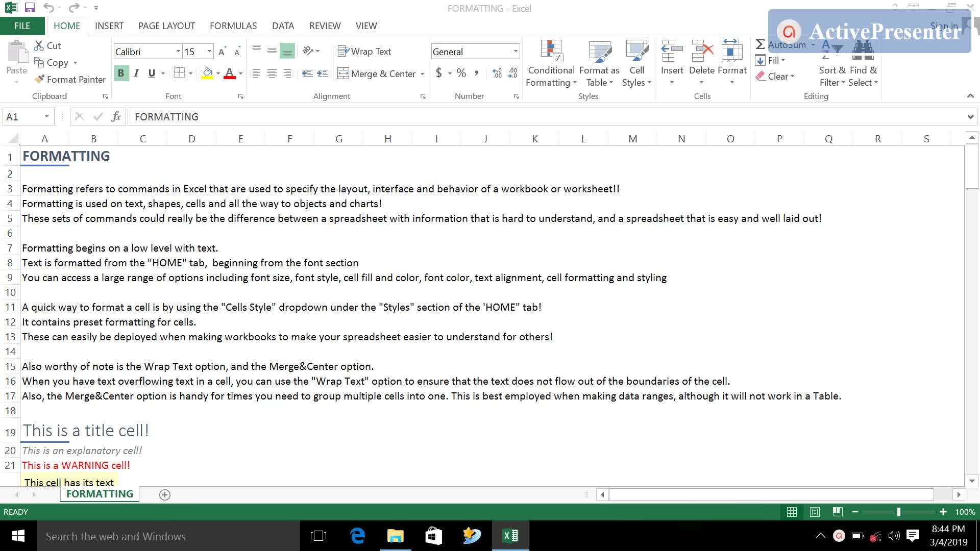Click the Insert cells icon

(x=672, y=51)
